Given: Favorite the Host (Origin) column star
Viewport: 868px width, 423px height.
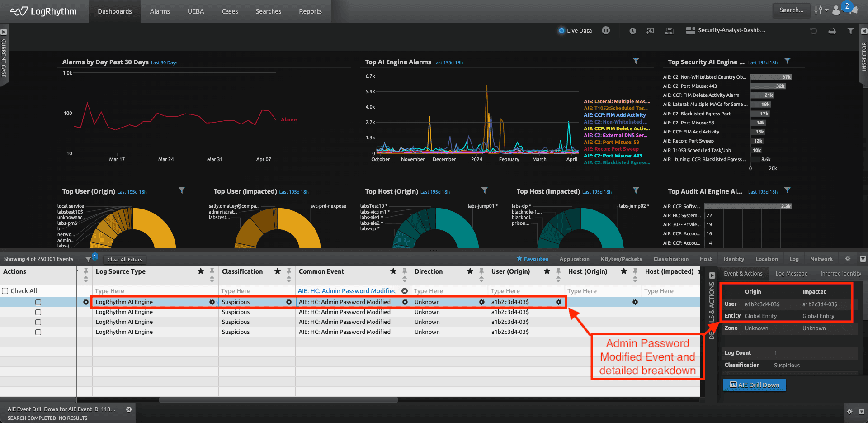Looking at the screenshot, I should coord(624,271).
